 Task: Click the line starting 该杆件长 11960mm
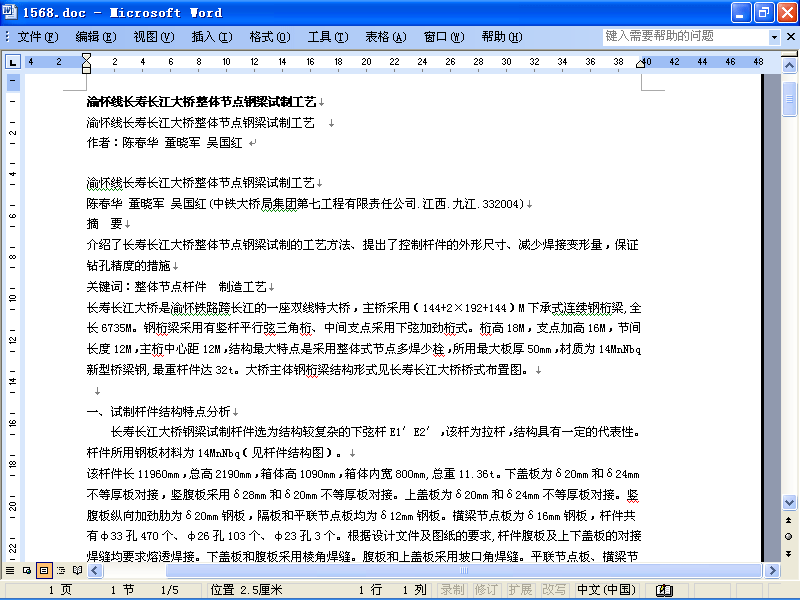coord(363,474)
